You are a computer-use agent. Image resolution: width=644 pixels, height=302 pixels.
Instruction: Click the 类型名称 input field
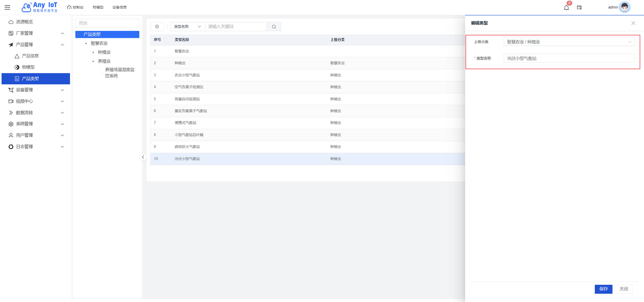[569, 58]
